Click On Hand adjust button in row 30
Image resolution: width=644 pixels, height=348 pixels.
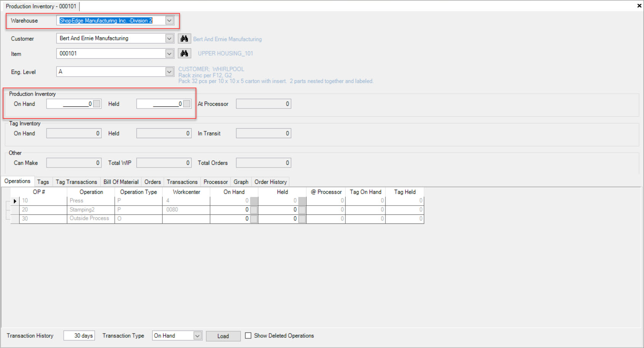pyautogui.click(x=254, y=219)
